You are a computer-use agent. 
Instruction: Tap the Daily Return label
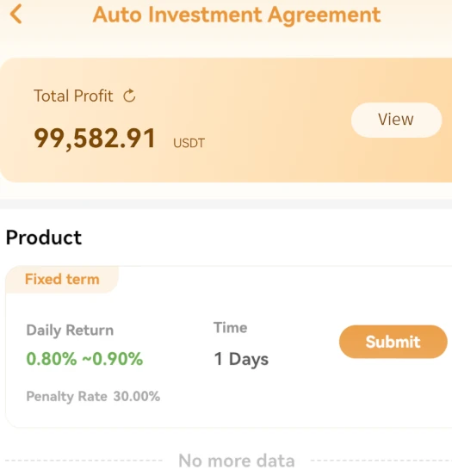70,330
